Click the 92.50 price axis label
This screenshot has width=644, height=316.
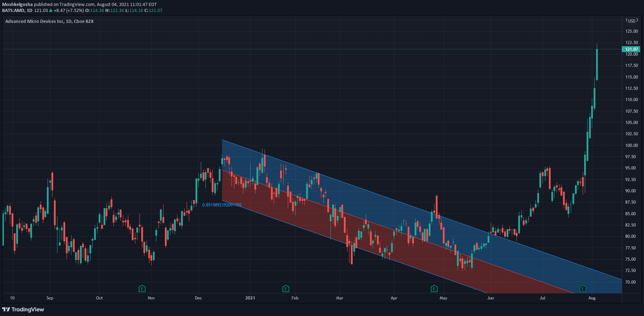pyautogui.click(x=631, y=179)
